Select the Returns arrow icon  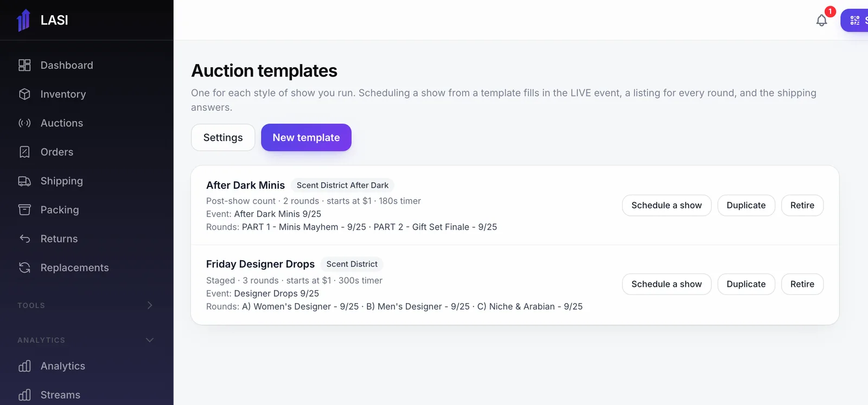coord(24,239)
